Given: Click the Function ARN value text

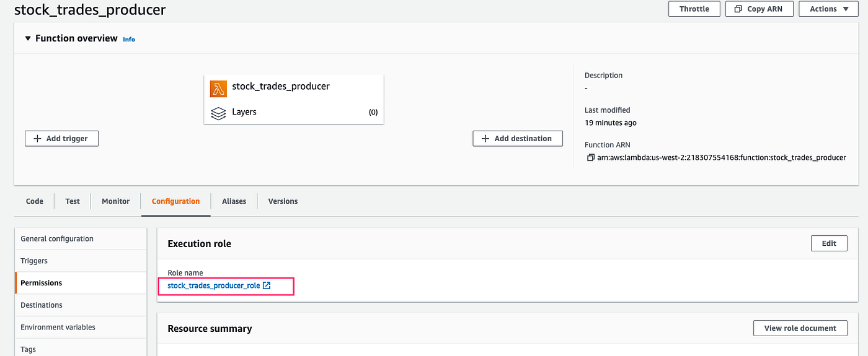Looking at the screenshot, I should (722, 158).
